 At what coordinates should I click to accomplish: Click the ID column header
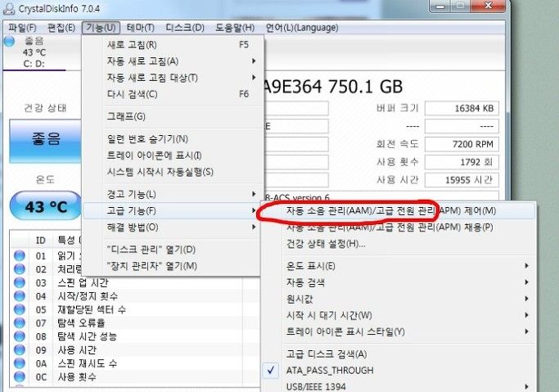coord(41,240)
